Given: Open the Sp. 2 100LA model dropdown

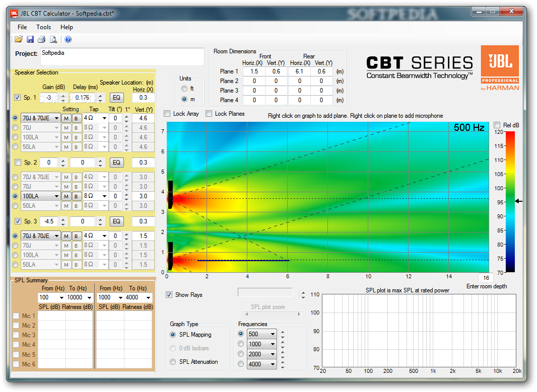Looking at the screenshot, I should coord(56,196).
